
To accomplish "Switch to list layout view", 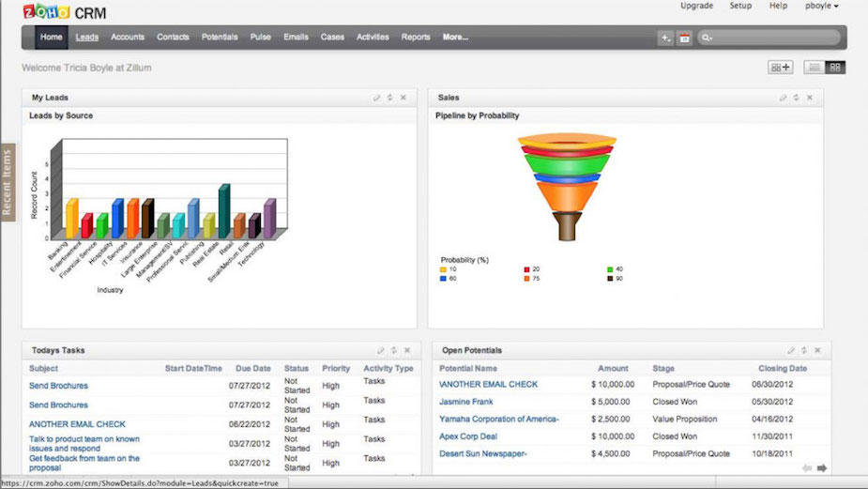I will coord(815,68).
